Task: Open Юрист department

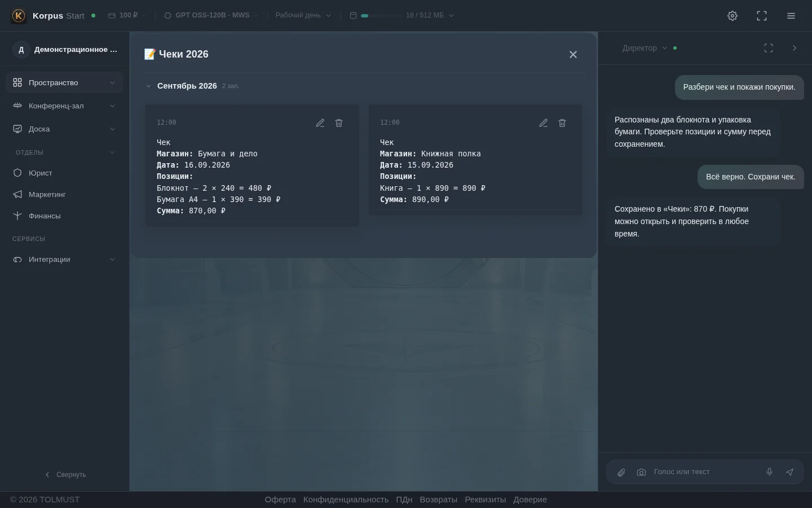Action: 64,173
